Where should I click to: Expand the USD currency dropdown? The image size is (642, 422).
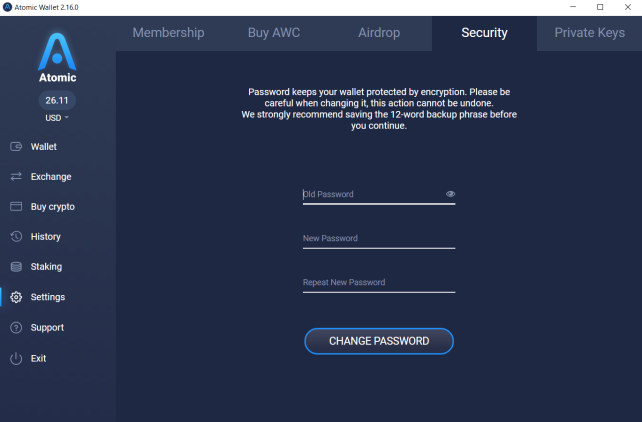point(57,118)
